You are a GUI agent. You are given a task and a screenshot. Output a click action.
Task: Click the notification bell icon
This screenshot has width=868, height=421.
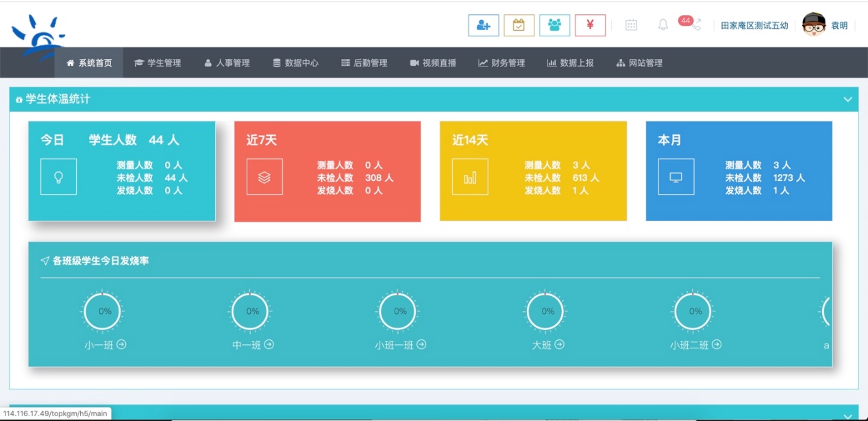[x=662, y=25]
